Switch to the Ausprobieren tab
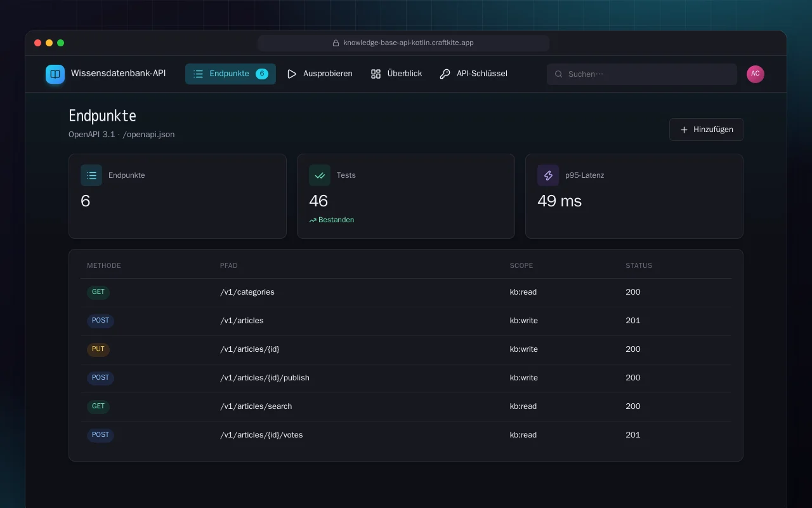 pyautogui.click(x=320, y=74)
